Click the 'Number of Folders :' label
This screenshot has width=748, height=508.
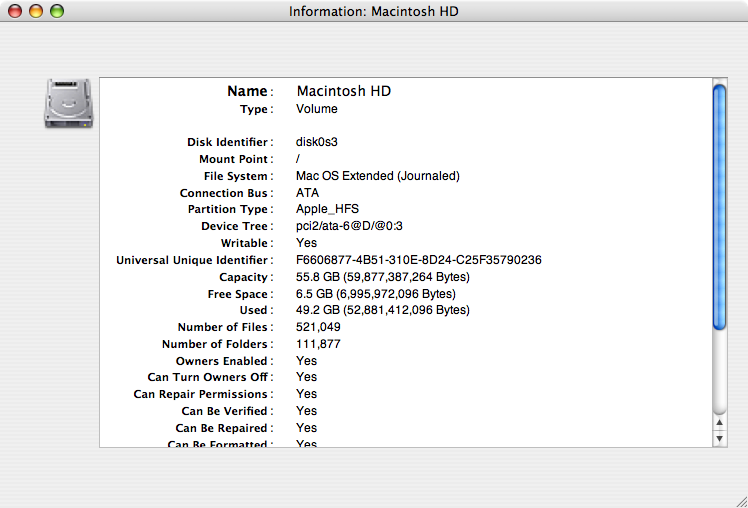point(218,344)
